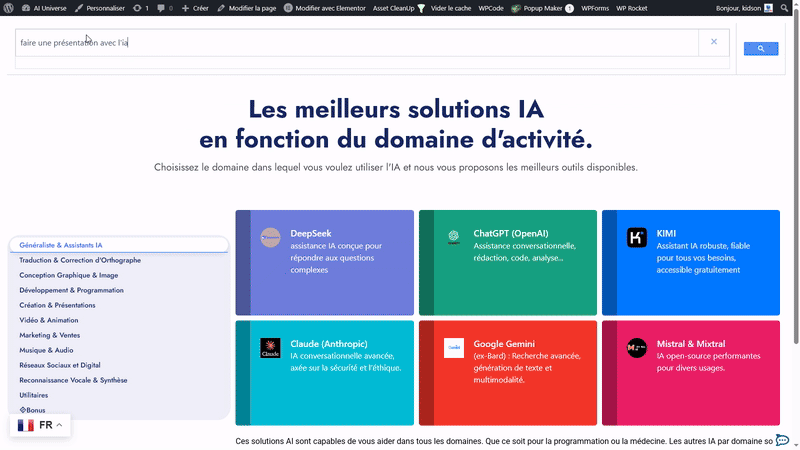Click the Mistral logo icon
800x450 pixels.
637,348
